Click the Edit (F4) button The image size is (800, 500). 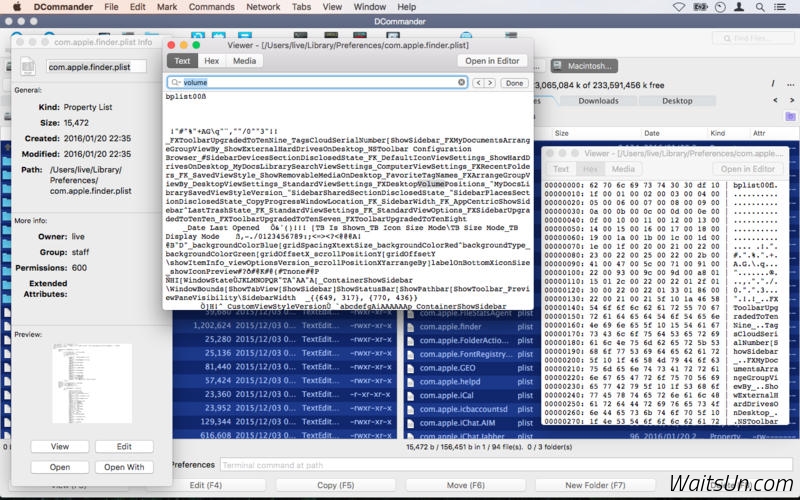click(x=206, y=485)
